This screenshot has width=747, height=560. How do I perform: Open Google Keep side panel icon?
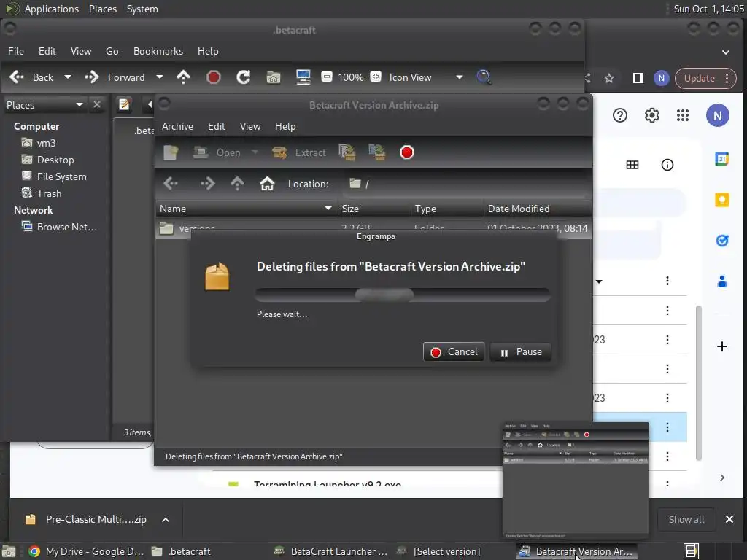coord(722,200)
